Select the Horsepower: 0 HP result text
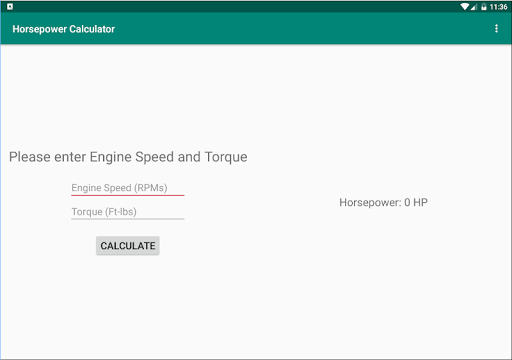512x360 pixels. coord(383,202)
